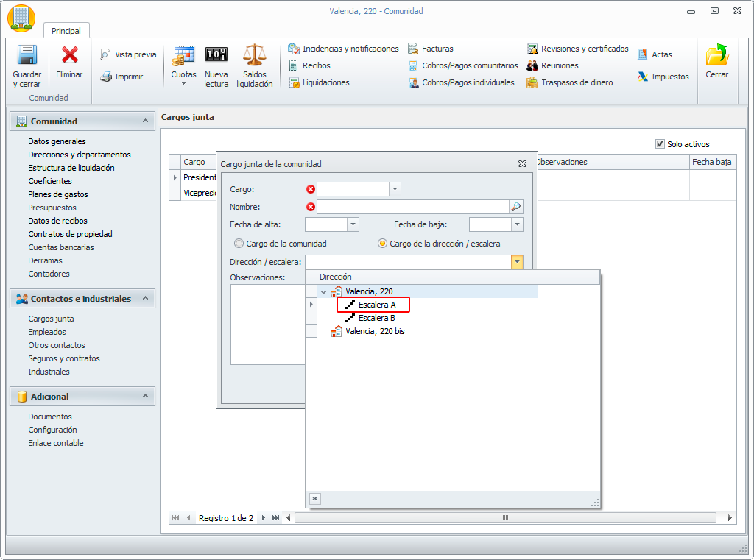This screenshot has height=560, width=754.
Task: Click the application building logo button
Action: 21,18
